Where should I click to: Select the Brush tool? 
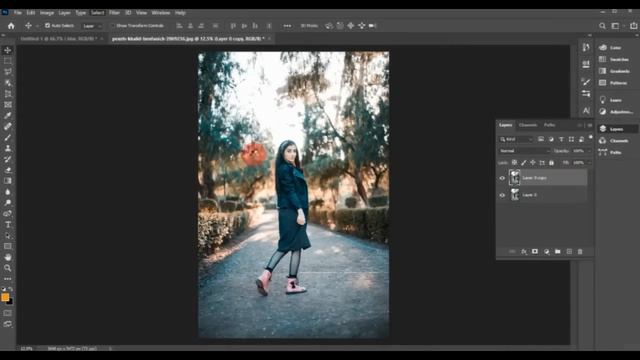click(8, 138)
